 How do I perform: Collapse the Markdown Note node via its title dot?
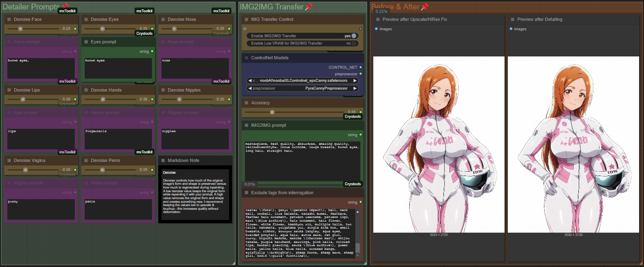pos(163,160)
